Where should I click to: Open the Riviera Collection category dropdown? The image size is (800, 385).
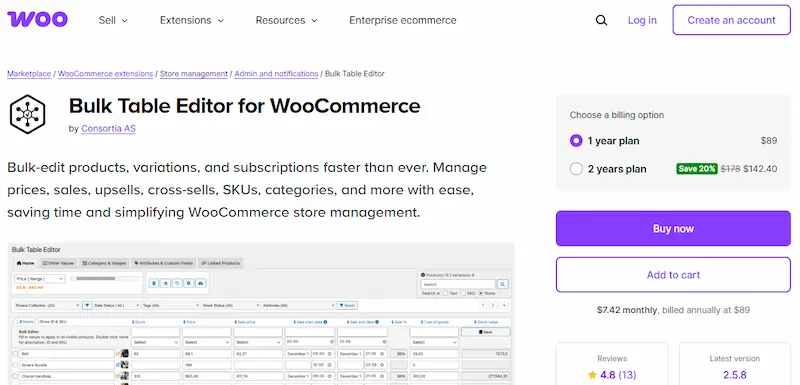coord(46,305)
